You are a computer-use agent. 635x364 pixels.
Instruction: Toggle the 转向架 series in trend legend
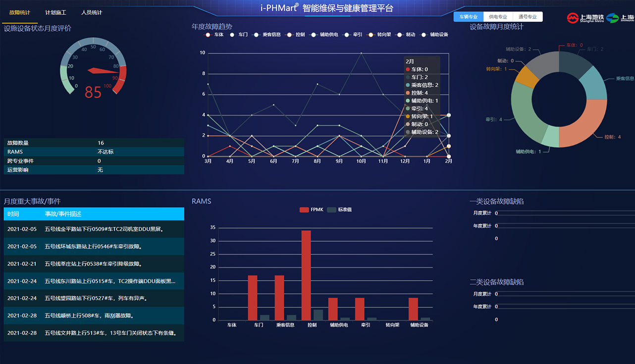click(379, 35)
